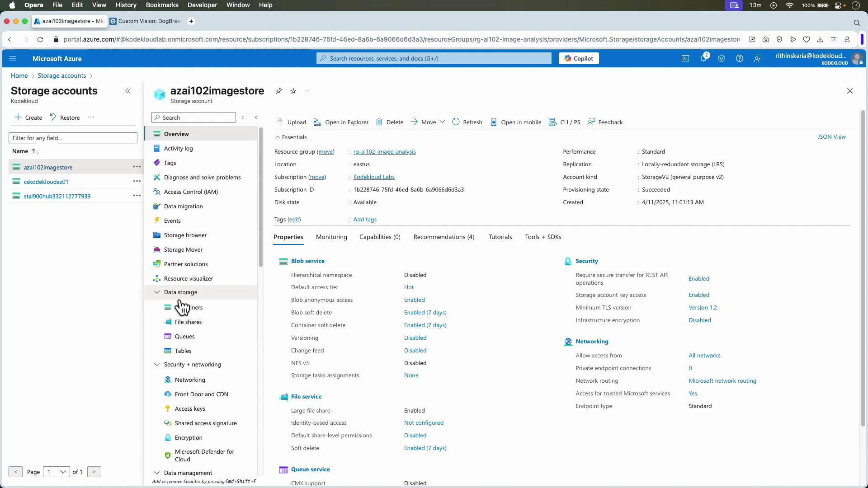Open more actions for cskodekloudaz01 row
The image size is (868, 488).
[137, 181]
